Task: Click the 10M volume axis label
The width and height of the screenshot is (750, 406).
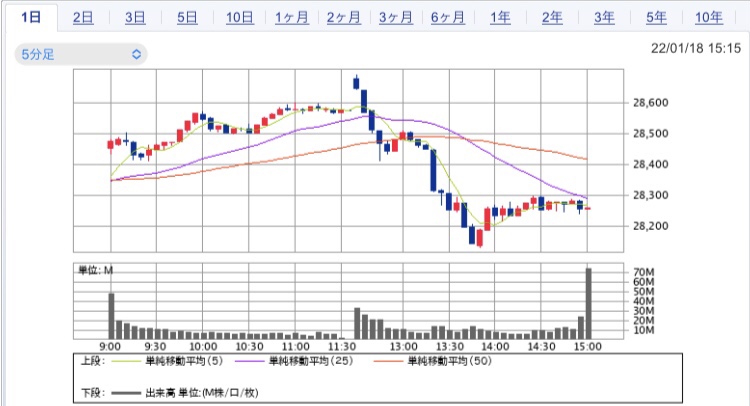Action: pos(643,330)
